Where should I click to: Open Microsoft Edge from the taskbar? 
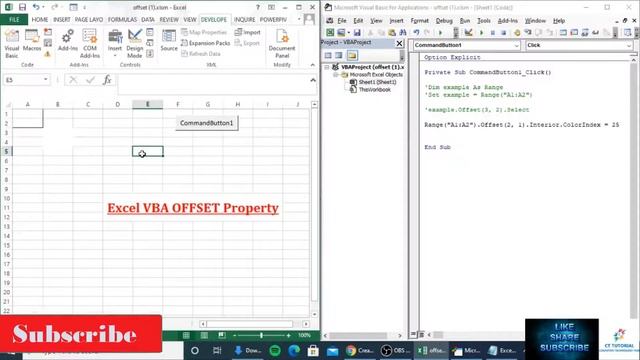[x=294, y=351]
